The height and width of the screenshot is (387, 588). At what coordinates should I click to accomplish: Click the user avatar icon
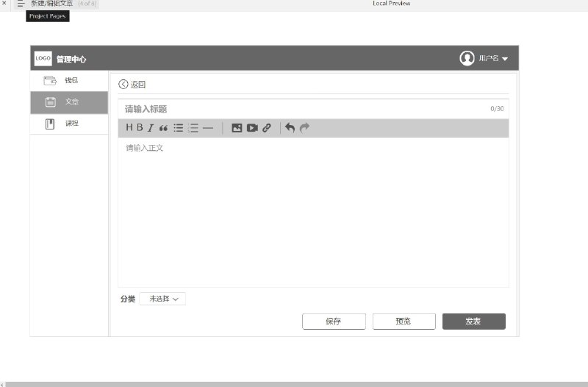coord(467,58)
